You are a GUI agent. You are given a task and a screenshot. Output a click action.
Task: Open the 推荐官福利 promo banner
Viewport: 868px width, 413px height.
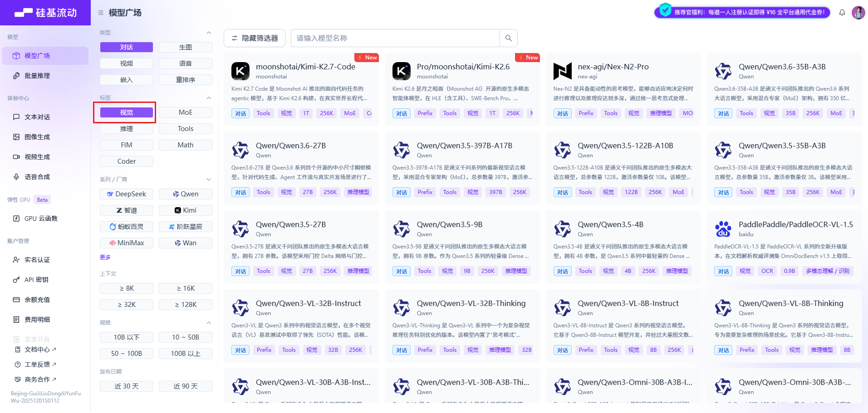(742, 12)
